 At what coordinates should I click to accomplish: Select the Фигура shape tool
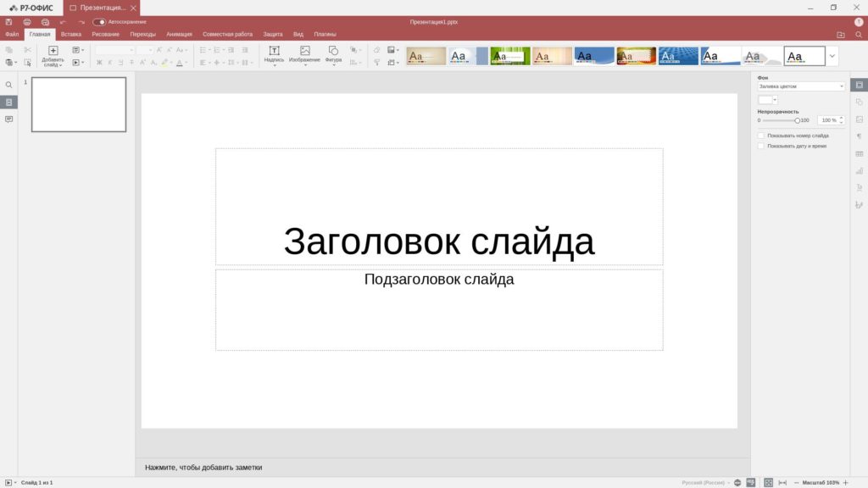point(333,54)
